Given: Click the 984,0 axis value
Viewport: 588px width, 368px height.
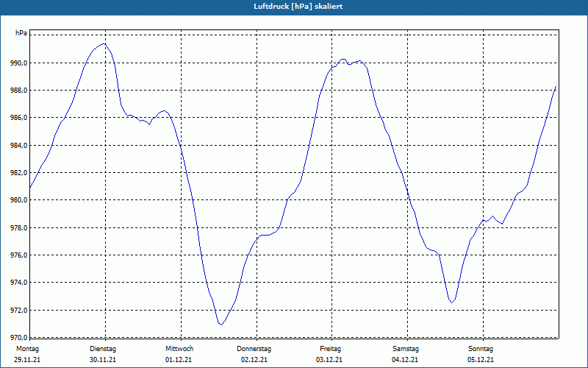Looking at the screenshot, I should pyautogui.click(x=19, y=146).
